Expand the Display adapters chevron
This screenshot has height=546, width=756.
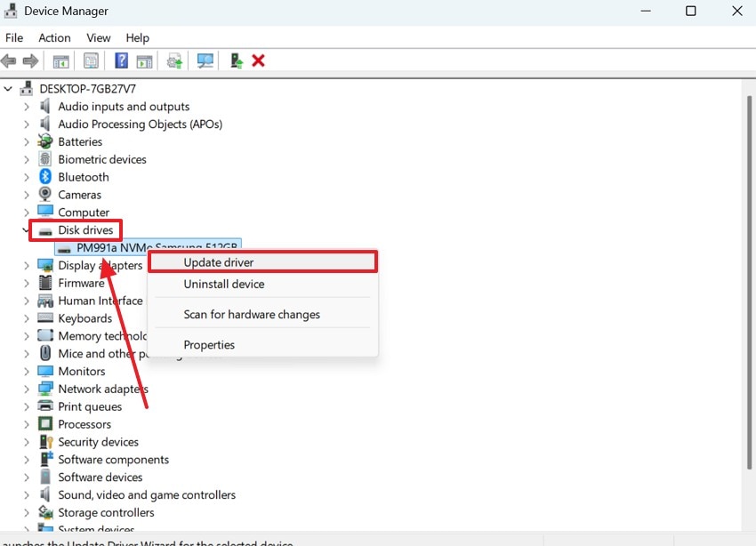pyautogui.click(x=27, y=266)
